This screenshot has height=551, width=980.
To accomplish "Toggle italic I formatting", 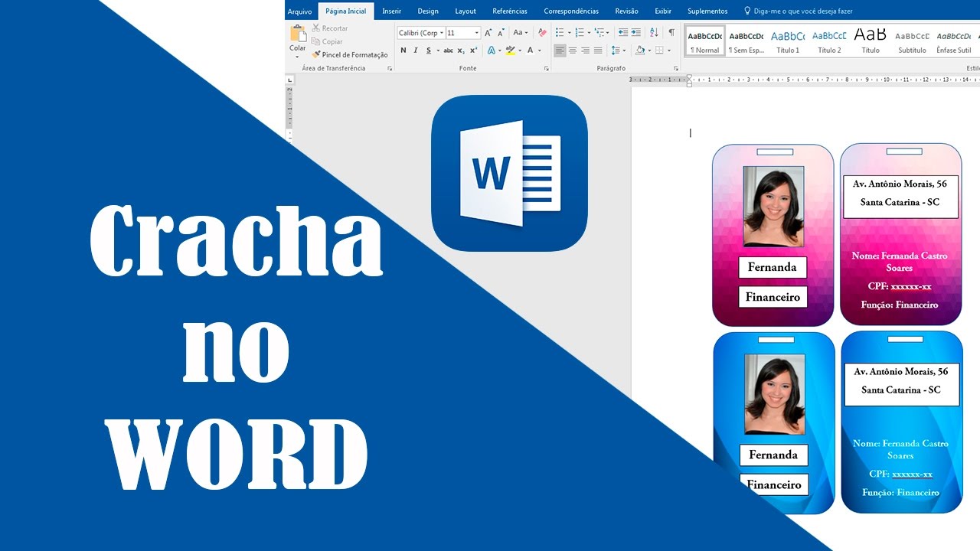I will pos(416,51).
